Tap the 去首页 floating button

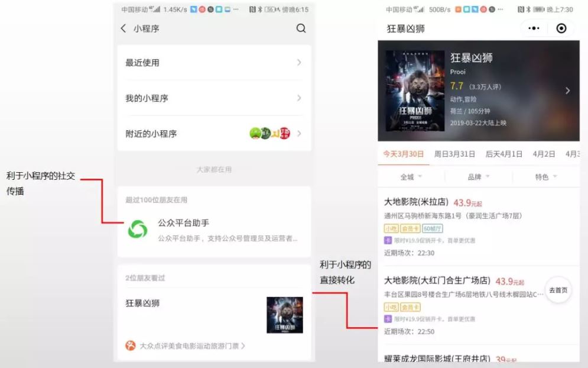558,290
